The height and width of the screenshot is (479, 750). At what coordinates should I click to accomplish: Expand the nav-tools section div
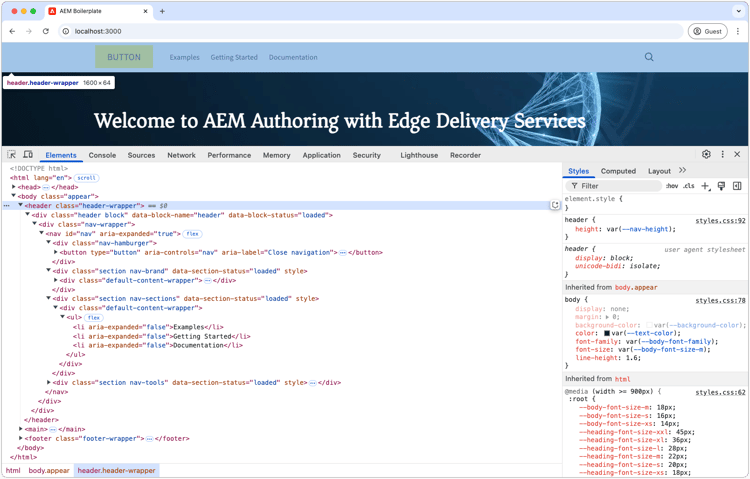(49, 382)
